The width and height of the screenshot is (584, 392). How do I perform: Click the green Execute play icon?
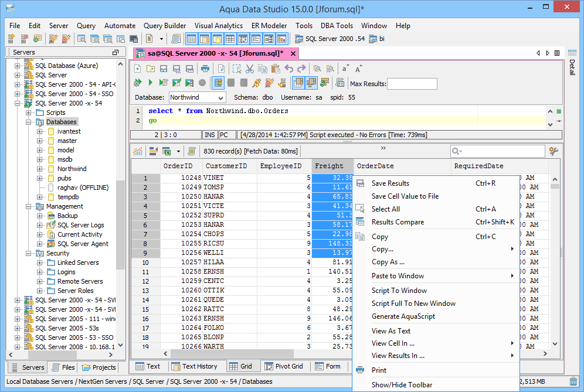tap(151, 83)
